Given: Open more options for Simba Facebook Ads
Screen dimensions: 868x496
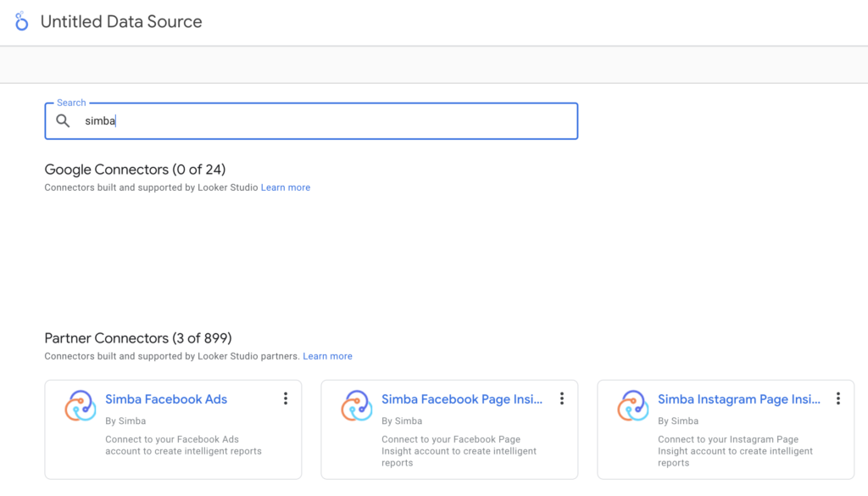Looking at the screenshot, I should click(286, 398).
